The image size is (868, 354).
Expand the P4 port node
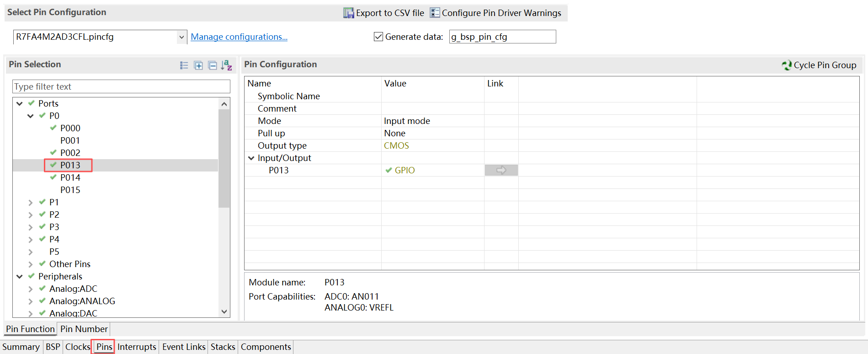(x=31, y=239)
